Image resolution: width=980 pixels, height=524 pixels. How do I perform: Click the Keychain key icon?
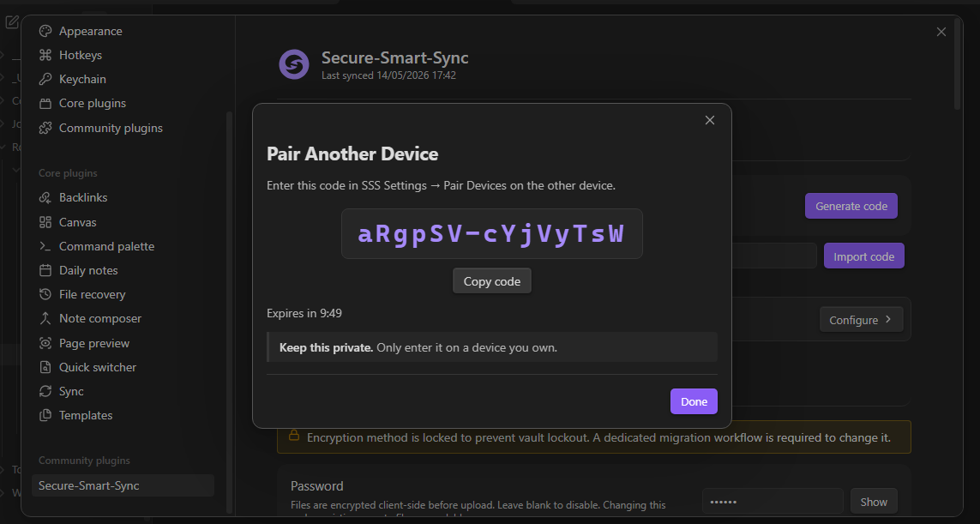[x=45, y=80]
